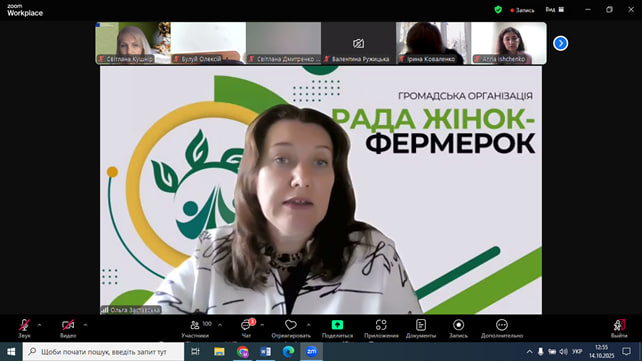Open arrow menu beside Участники

[220, 325]
